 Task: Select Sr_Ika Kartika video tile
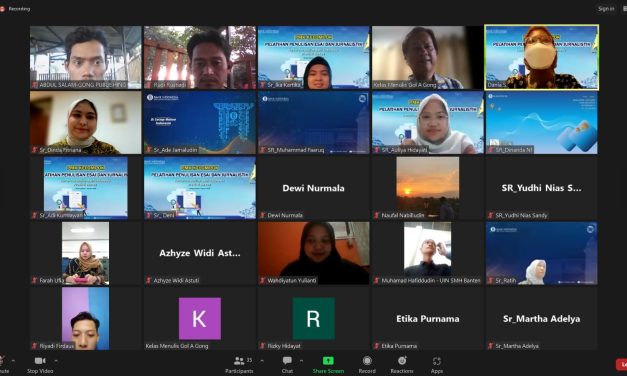tap(314, 57)
